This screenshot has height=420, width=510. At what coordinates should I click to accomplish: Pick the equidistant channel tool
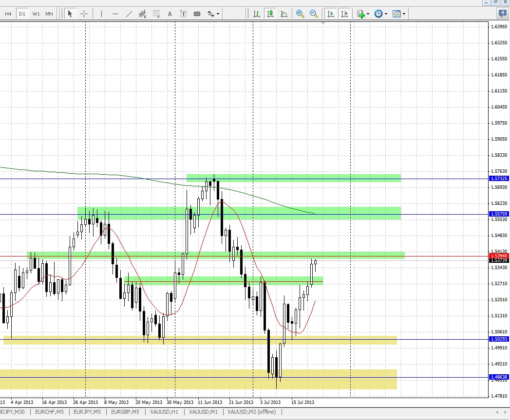142,14
